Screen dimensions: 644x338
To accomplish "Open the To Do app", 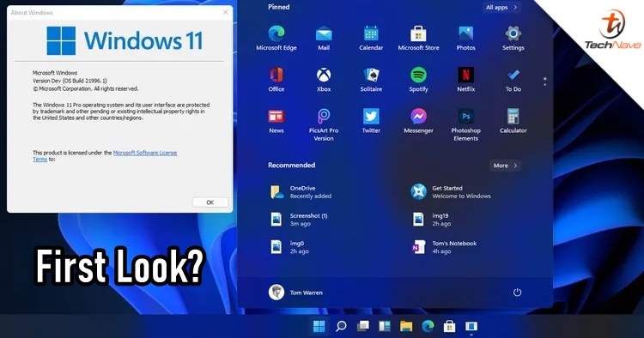I will (513, 80).
